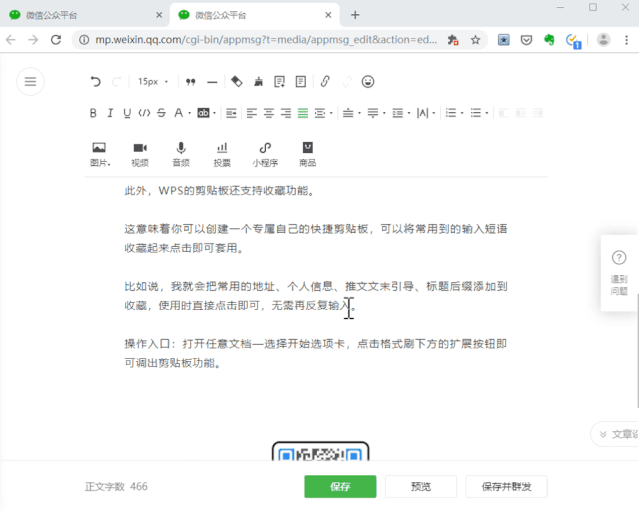639x515 pixels.
Task: Open the Evernote extension icon
Action: click(x=549, y=40)
